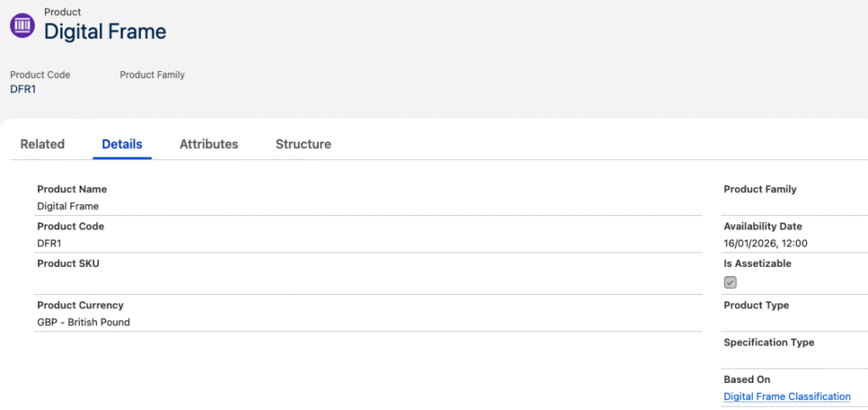Toggle the Is Assetizable checkbox
Viewport: 868px width, 410px height.
pos(731,283)
